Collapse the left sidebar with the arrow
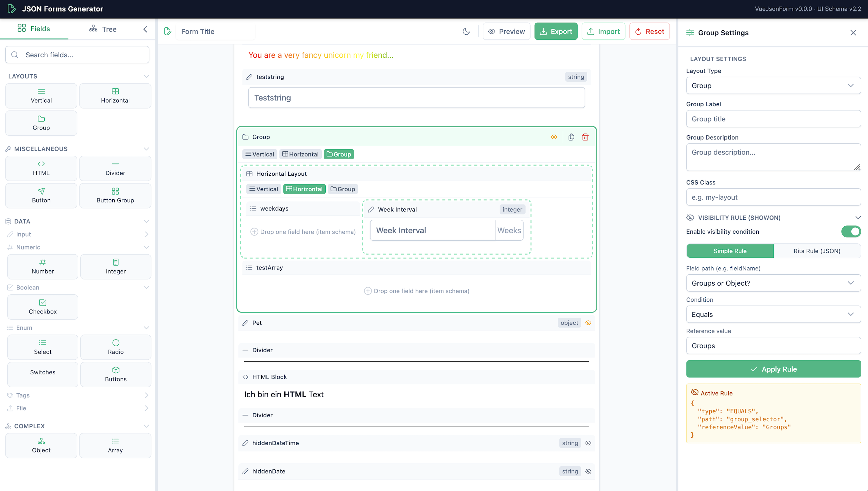Screen dimensions: 868x491 pyautogui.click(x=145, y=29)
